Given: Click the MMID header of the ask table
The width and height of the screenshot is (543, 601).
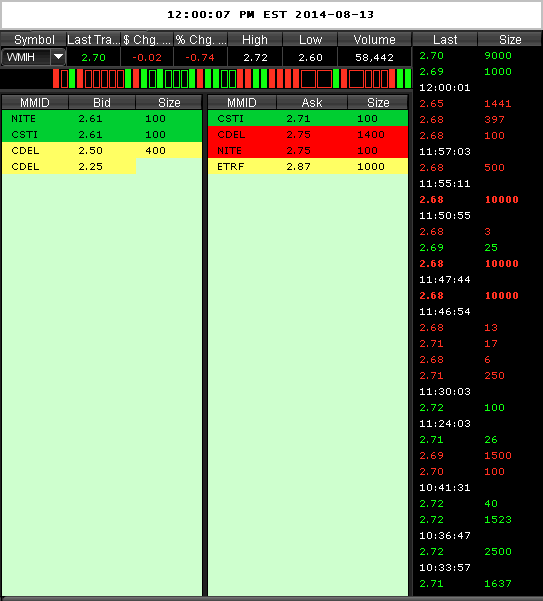Looking at the screenshot, I should (x=242, y=102).
